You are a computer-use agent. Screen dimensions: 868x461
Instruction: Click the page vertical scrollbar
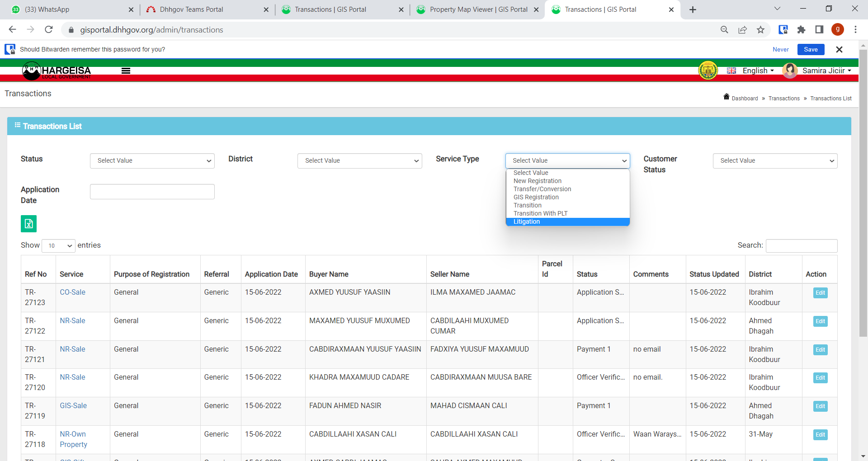pyautogui.click(x=863, y=192)
